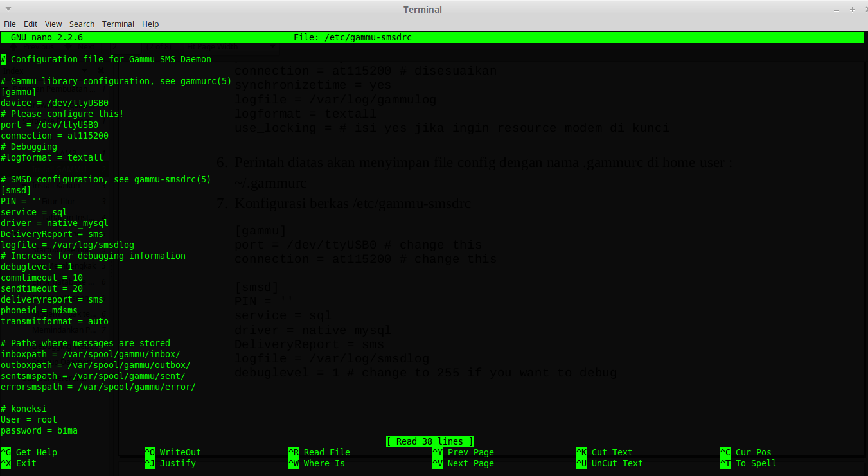The image size is (868, 476).
Task: Place cursor on 'connection = at115200' nano line
Action: point(55,136)
